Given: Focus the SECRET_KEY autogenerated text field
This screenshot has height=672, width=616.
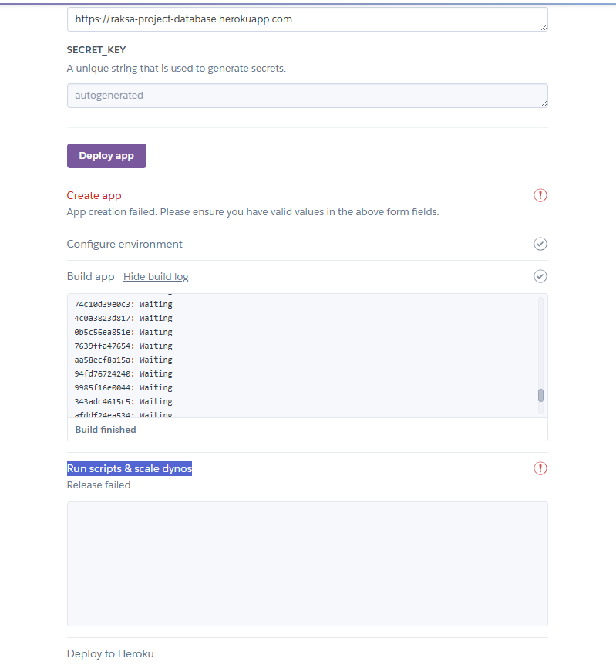Looking at the screenshot, I should coord(307,96).
